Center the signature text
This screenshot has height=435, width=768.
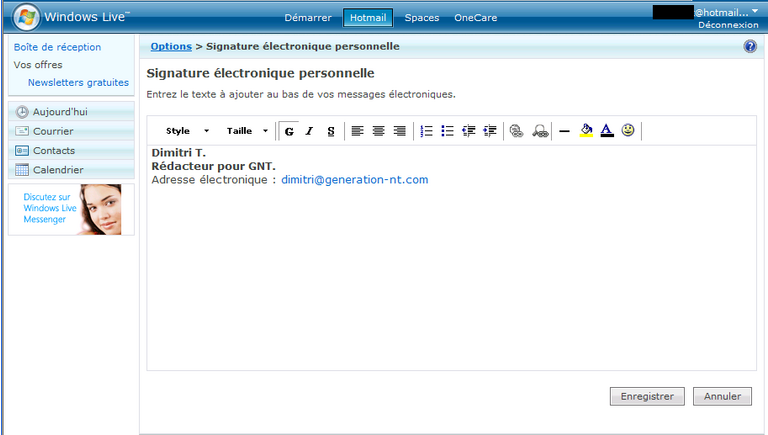378,131
